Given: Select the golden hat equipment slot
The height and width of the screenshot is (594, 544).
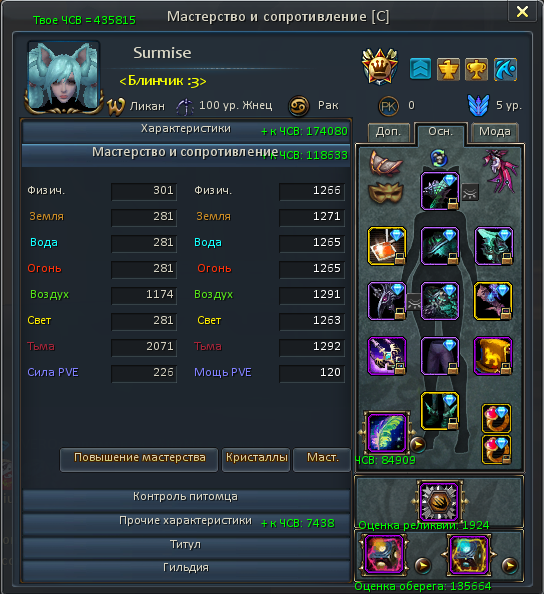Looking at the screenshot, I should (x=493, y=356).
